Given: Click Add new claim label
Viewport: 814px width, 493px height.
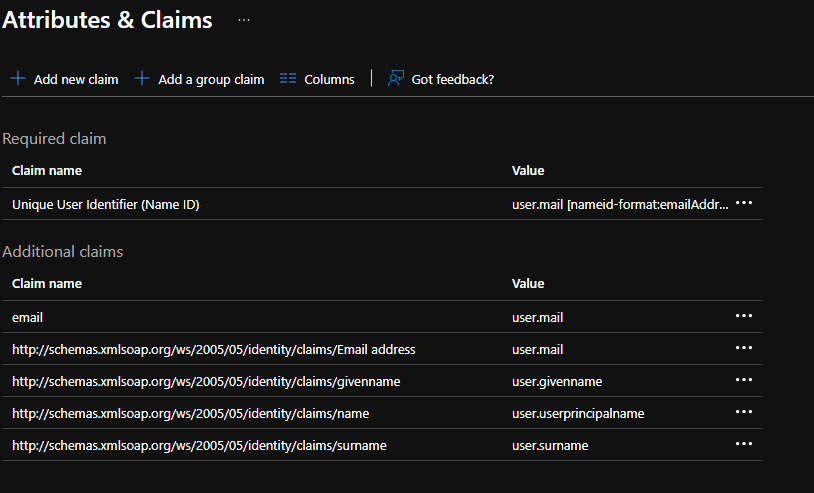Looking at the screenshot, I should click(x=76, y=79).
